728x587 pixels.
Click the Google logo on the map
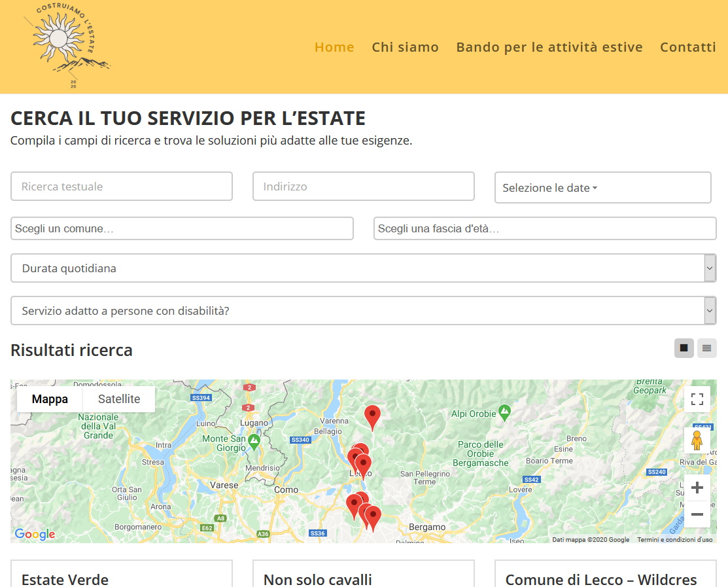[35, 534]
